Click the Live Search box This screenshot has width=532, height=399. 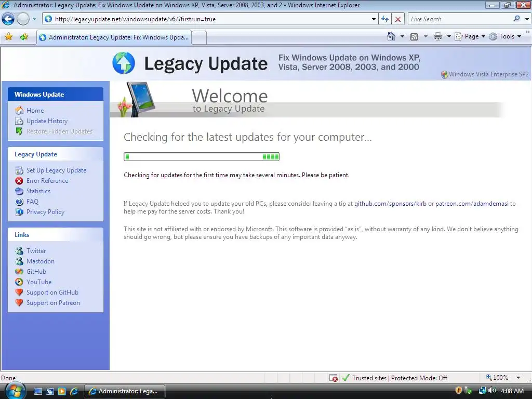tap(459, 19)
